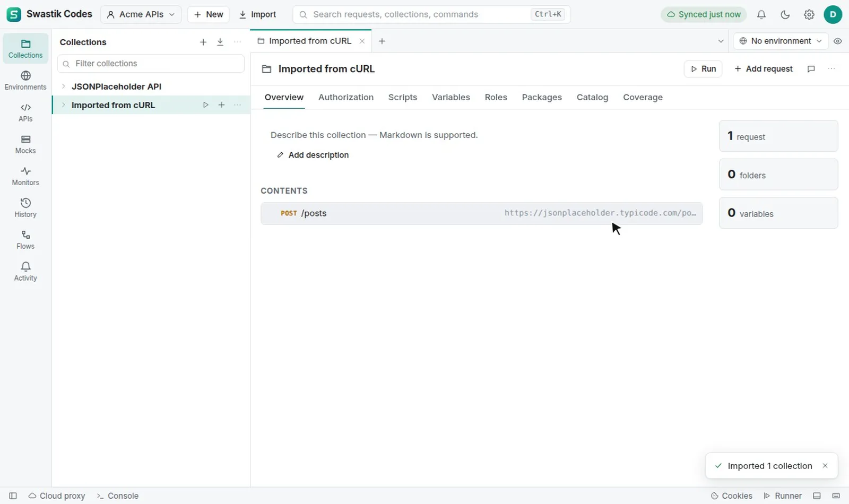Image resolution: width=849 pixels, height=504 pixels.
Task: Open the POST /posts request row
Action: coord(482,213)
